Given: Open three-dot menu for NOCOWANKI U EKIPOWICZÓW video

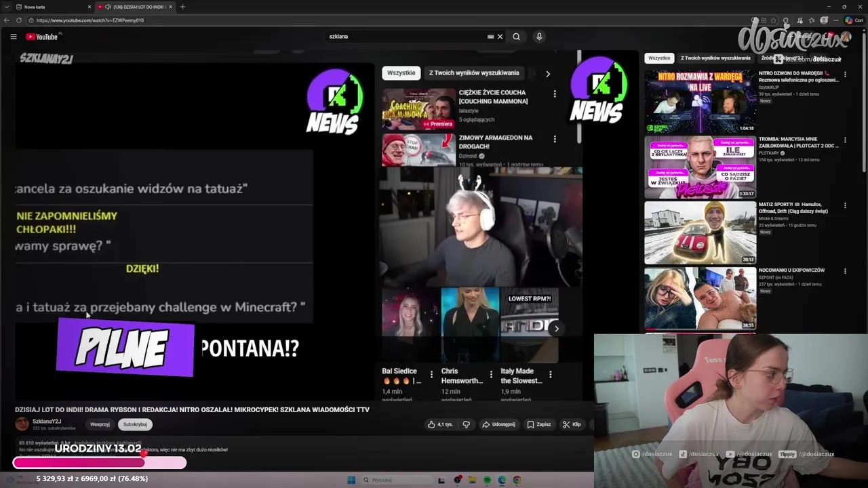Looking at the screenshot, I should coord(845,271).
